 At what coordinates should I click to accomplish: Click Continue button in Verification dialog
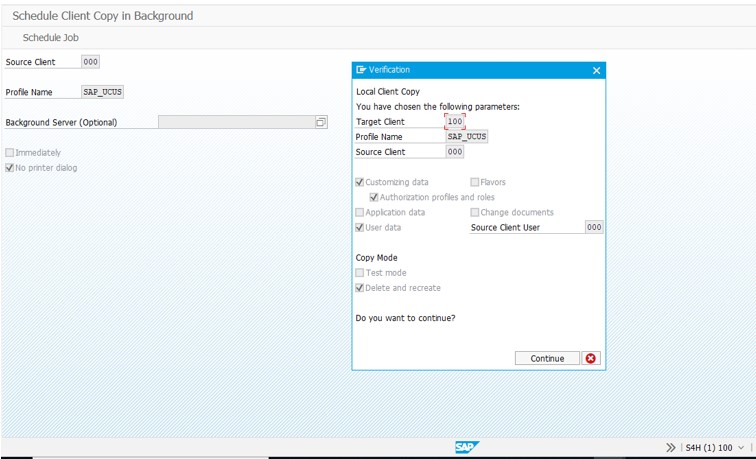[x=547, y=358]
